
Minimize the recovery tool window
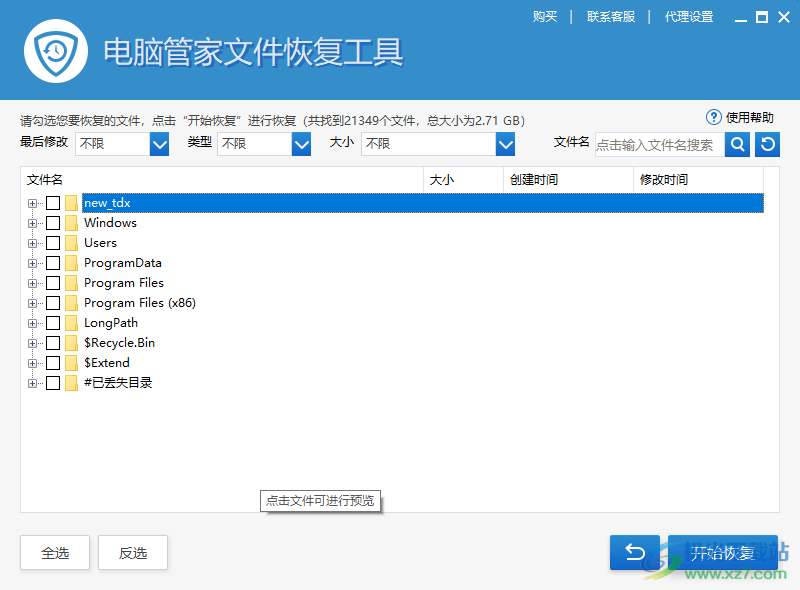point(741,18)
